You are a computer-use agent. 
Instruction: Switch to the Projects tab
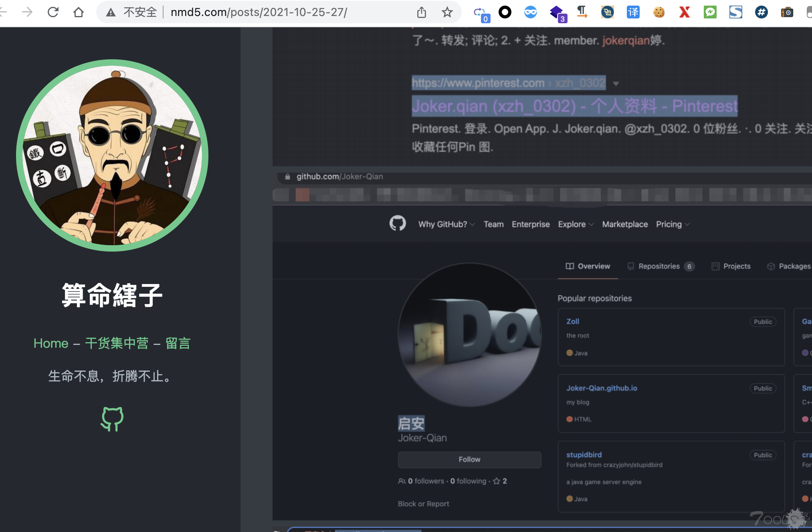tap(731, 266)
